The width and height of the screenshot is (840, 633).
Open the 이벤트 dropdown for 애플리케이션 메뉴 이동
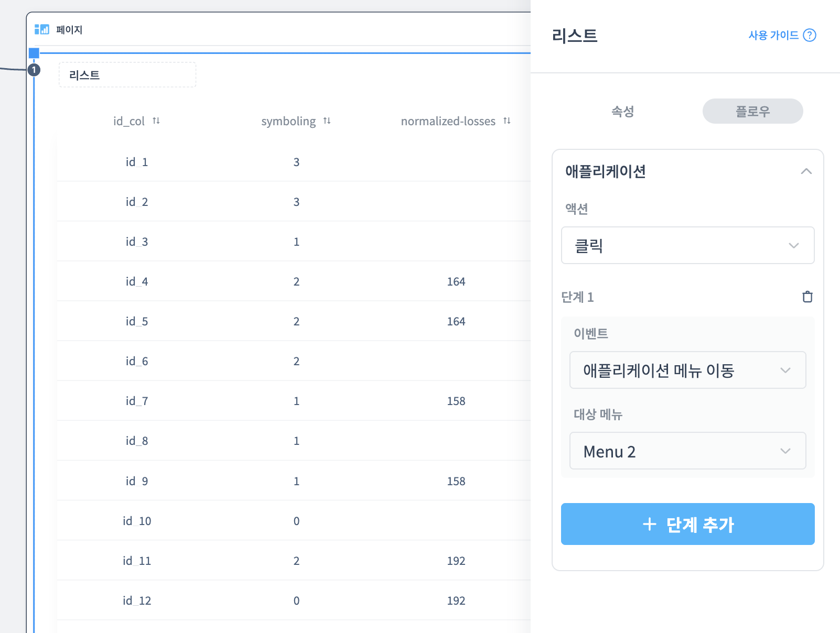pos(687,370)
